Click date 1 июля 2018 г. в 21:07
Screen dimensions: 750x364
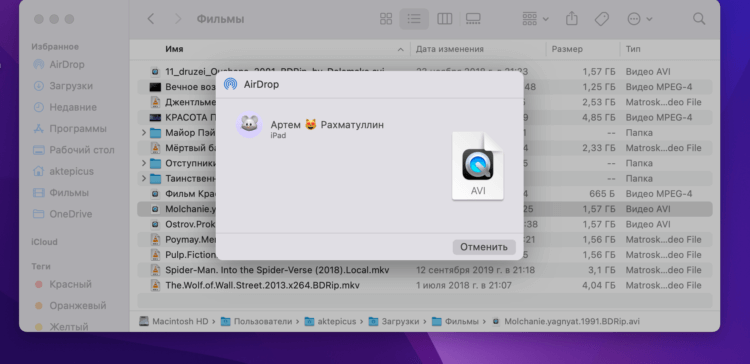pos(464,285)
